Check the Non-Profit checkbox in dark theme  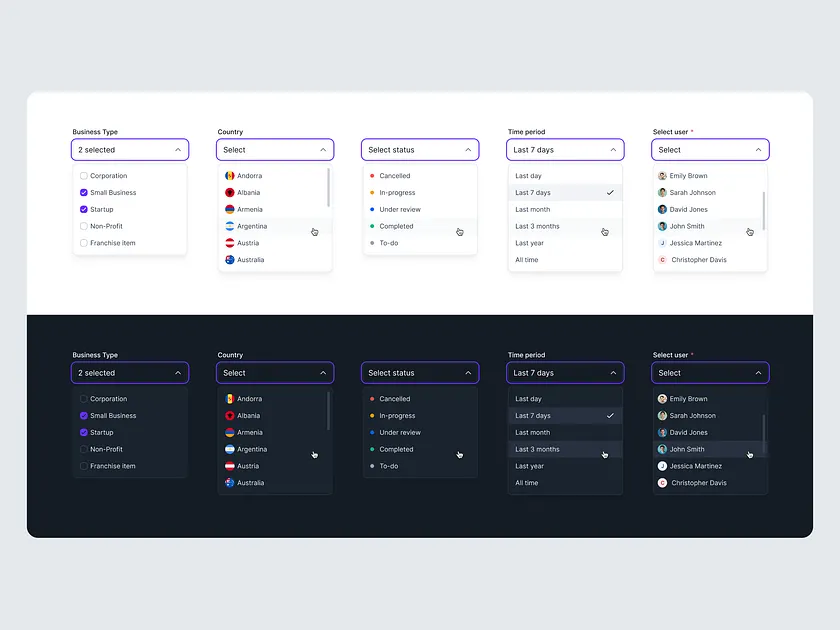(x=84, y=449)
